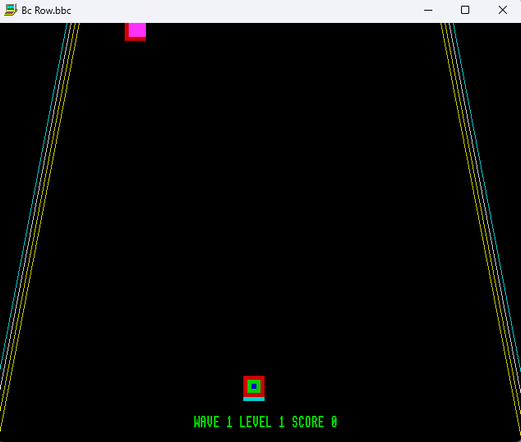
Task: Click the SCORE 0 text
Action: 314,422
